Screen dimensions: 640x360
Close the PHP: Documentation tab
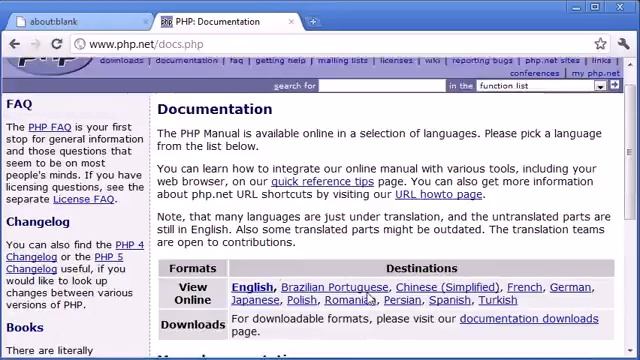[291, 22]
